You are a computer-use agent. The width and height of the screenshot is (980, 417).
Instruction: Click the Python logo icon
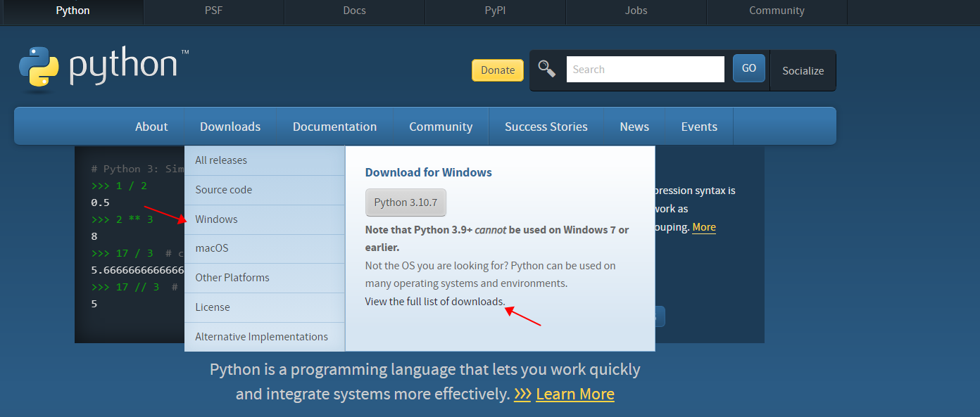(40, 67)
